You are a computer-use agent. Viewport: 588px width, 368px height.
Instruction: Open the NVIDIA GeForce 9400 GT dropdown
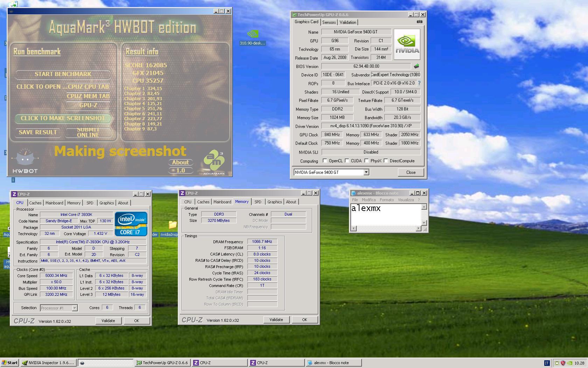[366, 172]
